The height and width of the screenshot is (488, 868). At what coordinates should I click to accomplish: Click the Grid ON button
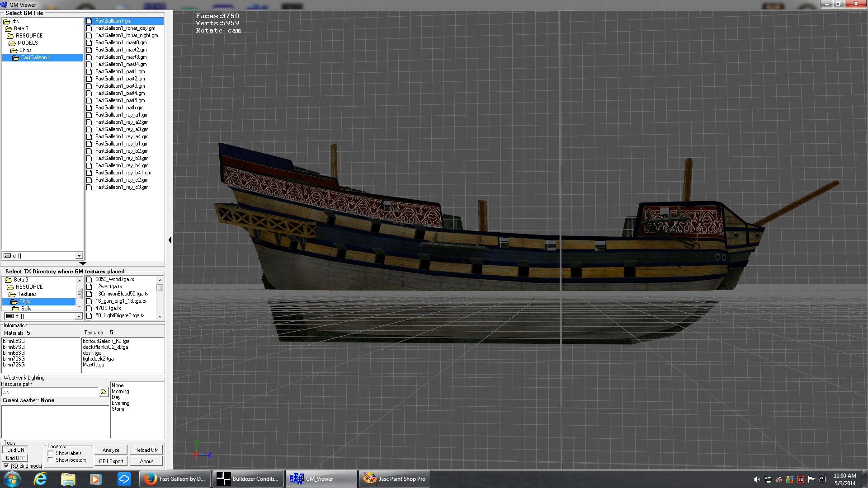pyautogui.click(x=16, y=450)
